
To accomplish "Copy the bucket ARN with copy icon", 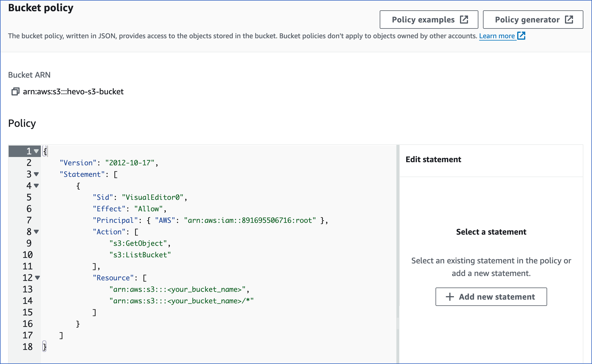I will (x=15, y=92).
